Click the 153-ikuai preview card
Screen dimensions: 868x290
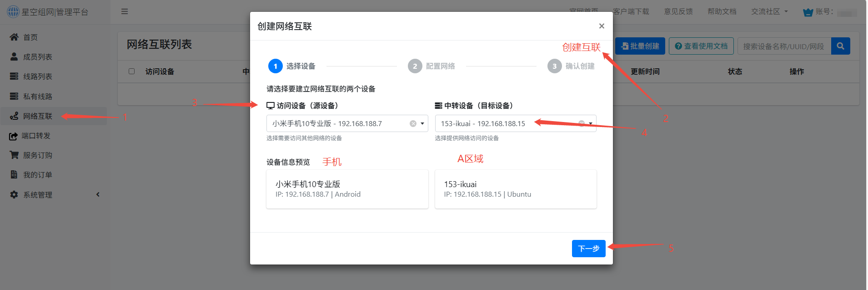[516, 189]
